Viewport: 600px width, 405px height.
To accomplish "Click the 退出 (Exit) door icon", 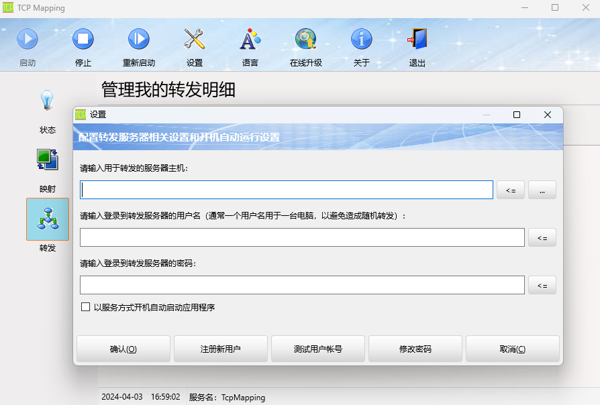I will pos(417,40).
